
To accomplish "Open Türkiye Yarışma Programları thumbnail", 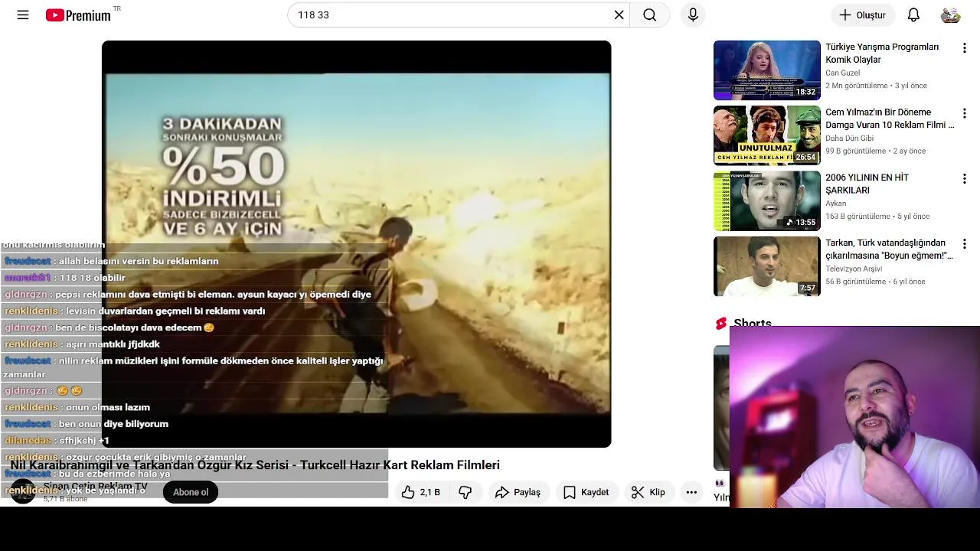I will (x=766, y=70).
